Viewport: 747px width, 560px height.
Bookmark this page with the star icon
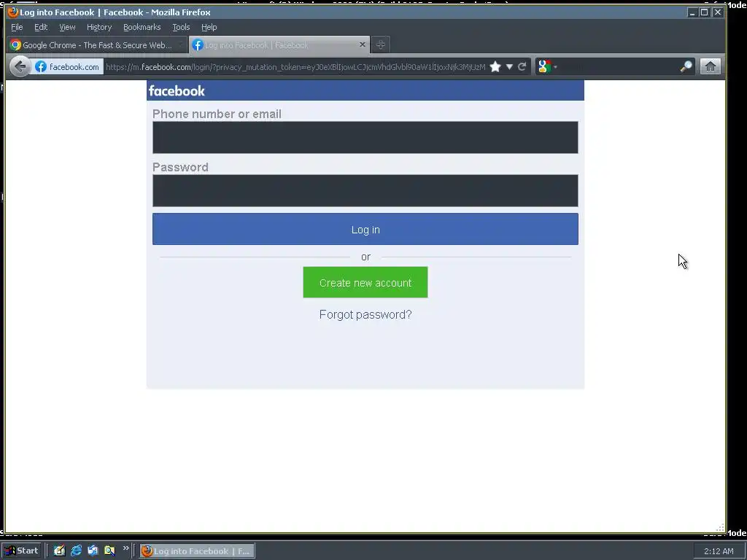pos(495,66)
